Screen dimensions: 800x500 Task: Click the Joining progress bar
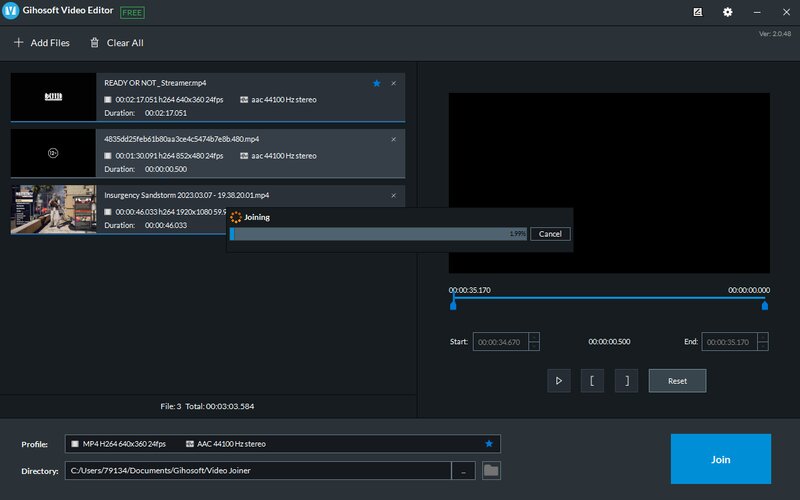[x=378, y=234]
